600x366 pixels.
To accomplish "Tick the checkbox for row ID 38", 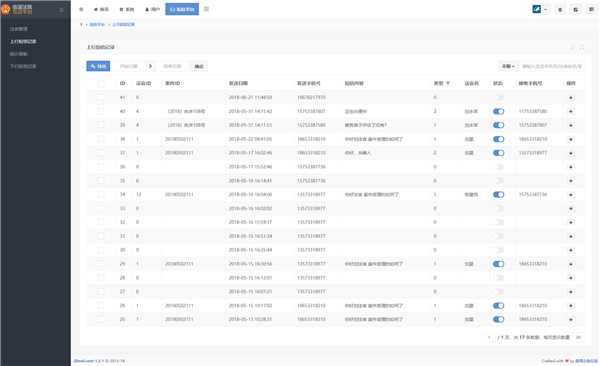I will [x=101, y=139].
